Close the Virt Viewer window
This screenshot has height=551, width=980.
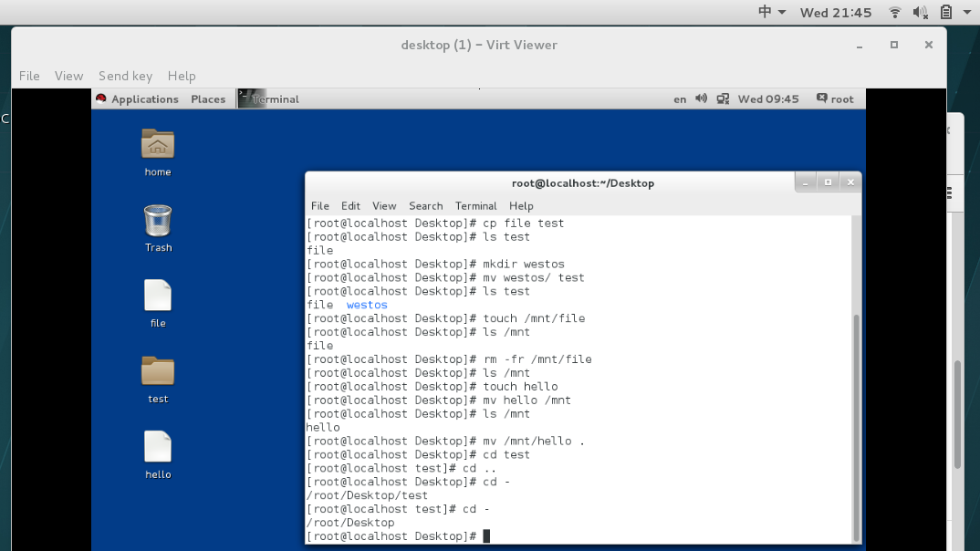[929, 45]
